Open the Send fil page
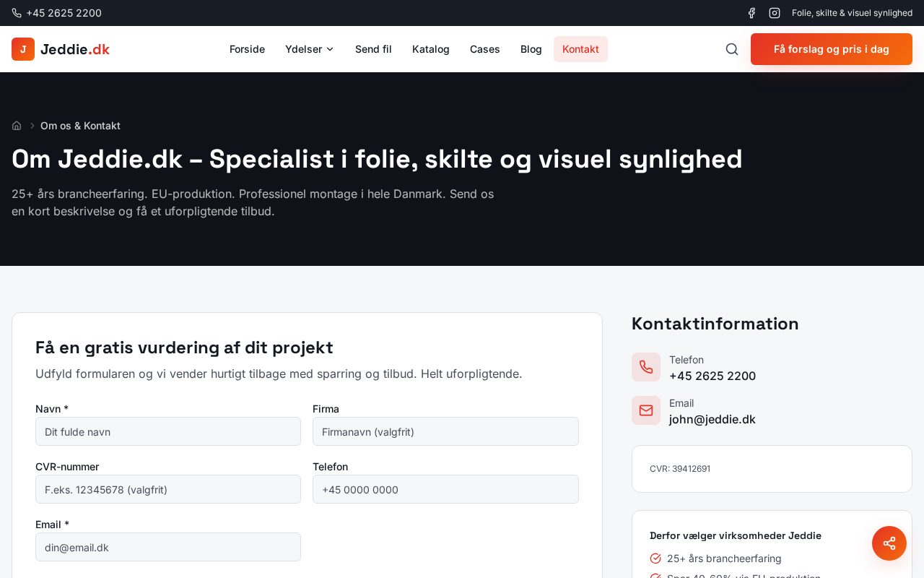924x578 pixels. click(373, 49)
